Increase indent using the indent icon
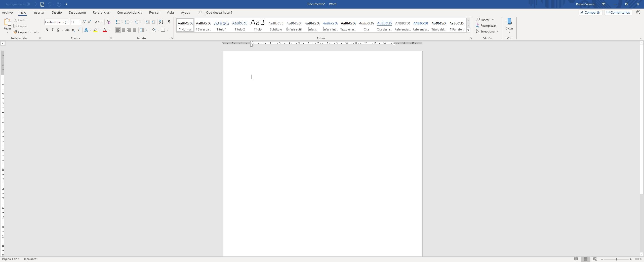644x262 pixels. tap(153, 22)
